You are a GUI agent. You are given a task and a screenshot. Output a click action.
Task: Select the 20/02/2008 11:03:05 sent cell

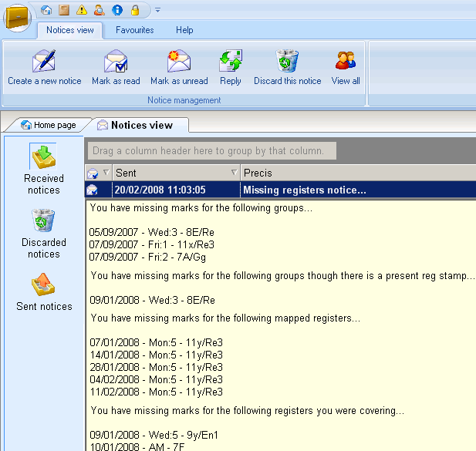[177, 190]
